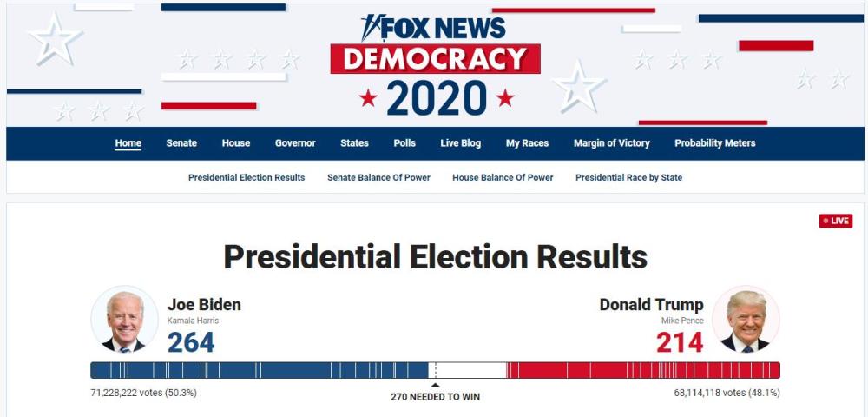Navigate to the Polls page
The width and height of the screenshot is (868, 417).
[x=404, y=143]
